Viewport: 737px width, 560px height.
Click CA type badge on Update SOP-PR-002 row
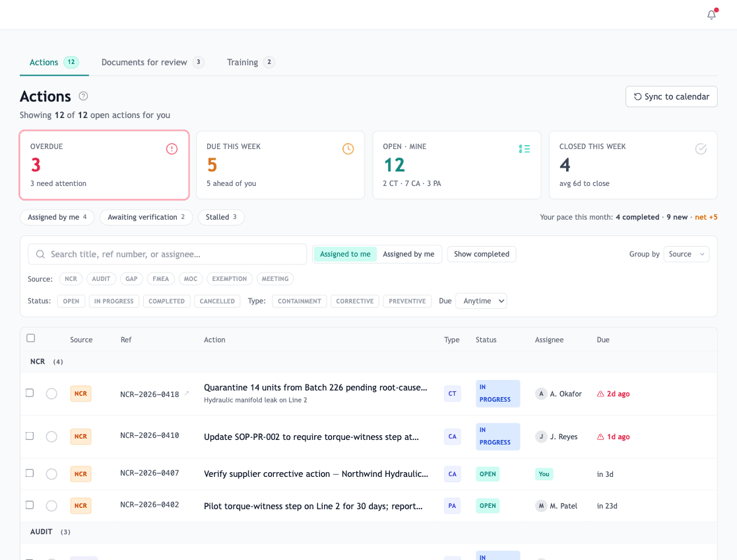[452, 437]
